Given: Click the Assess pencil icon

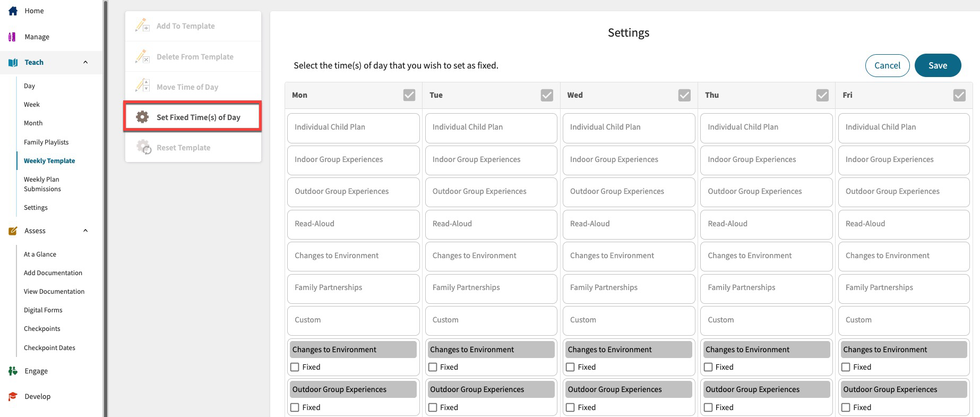Looking at the screenshot, I should (13, 231).
